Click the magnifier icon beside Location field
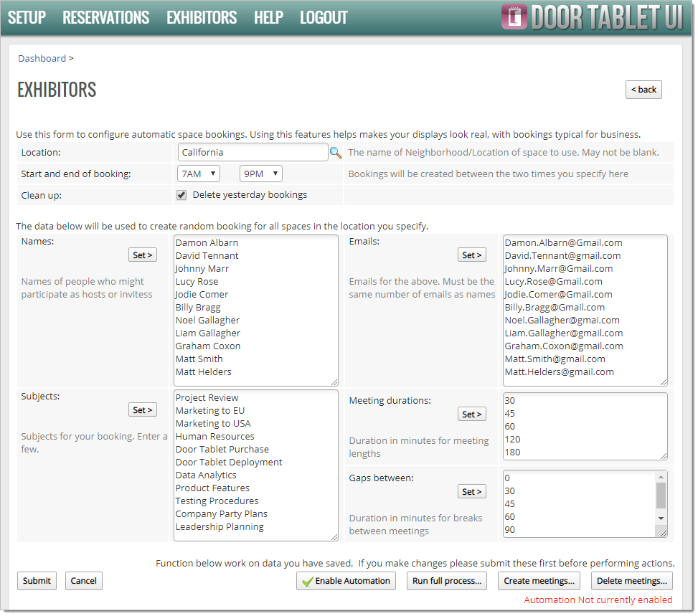Viewport: 698px width, 616px height. 335,153
